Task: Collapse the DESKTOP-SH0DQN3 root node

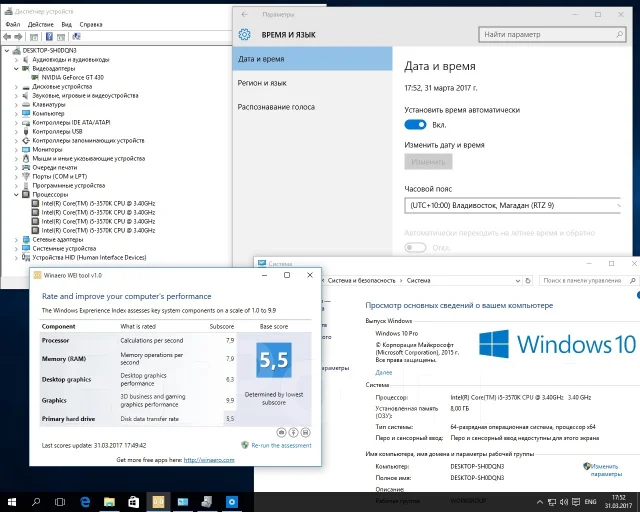Action: click(7, 51)
